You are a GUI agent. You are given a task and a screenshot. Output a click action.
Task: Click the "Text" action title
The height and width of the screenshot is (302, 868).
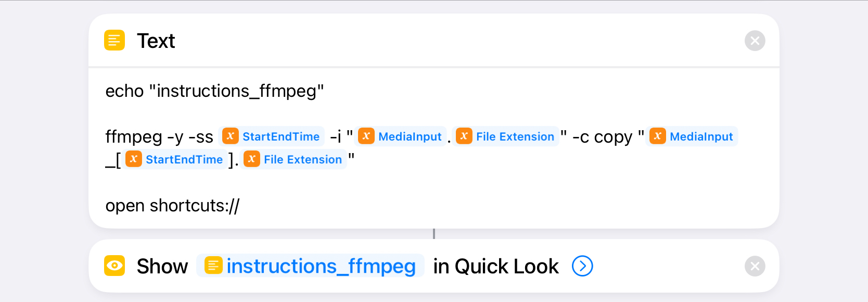[156, 41]
